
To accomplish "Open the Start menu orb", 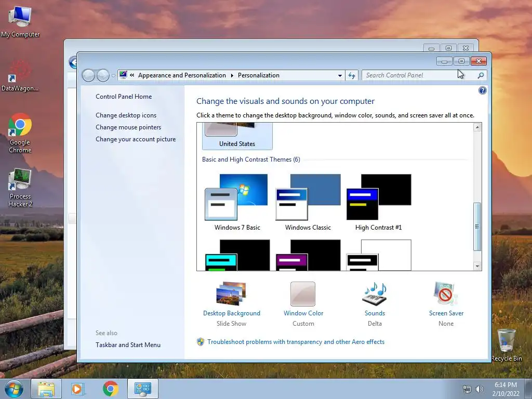I will coord(14,389).
